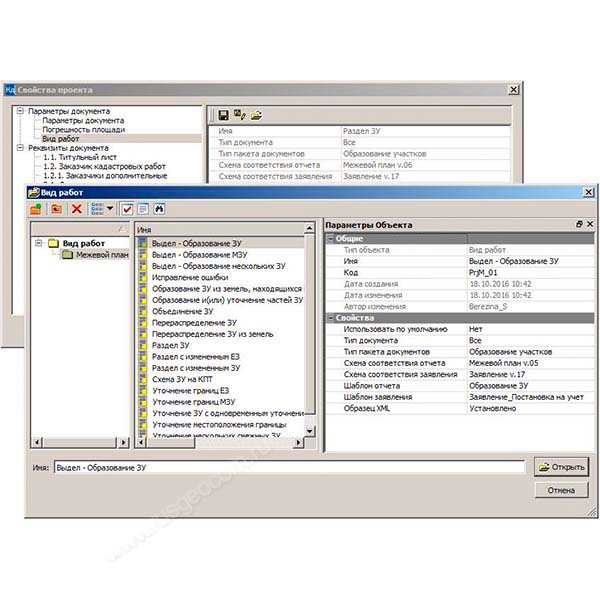Viewport: 600px width, 600px height.
Task: Click the float panel icon in Параметры Объекта
Action: tap(579, 225)
